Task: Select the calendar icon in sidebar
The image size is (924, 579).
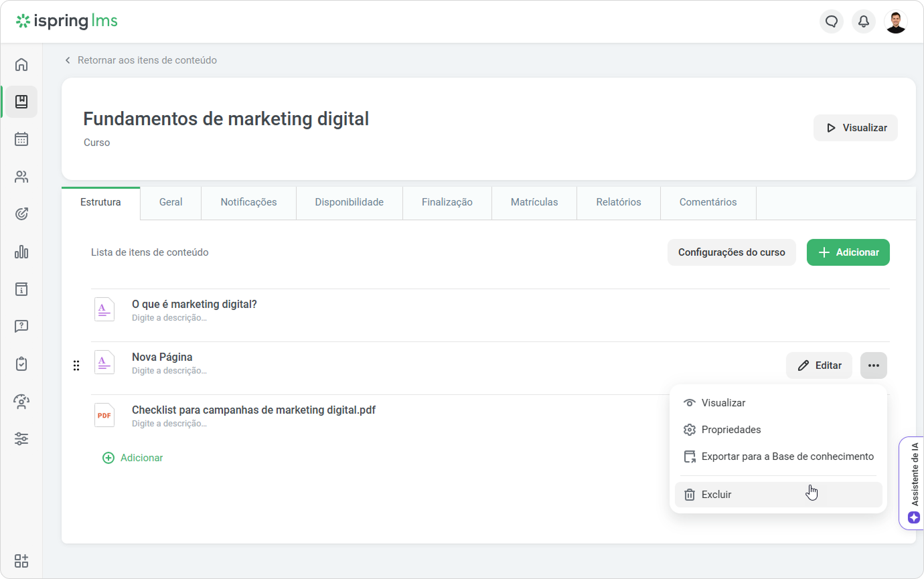Action: tap(21, 139)
